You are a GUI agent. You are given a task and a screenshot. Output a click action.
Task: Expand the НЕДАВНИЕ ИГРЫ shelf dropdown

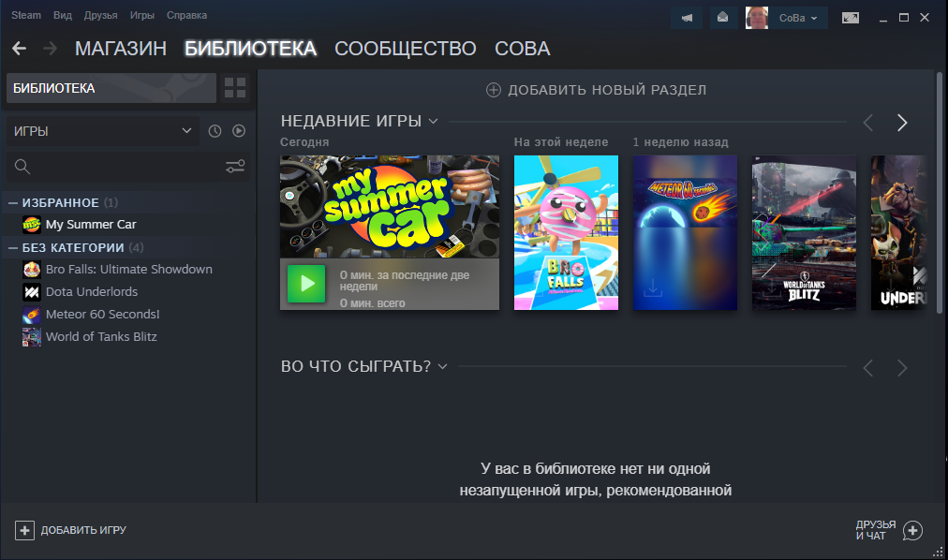coord(434,122)
